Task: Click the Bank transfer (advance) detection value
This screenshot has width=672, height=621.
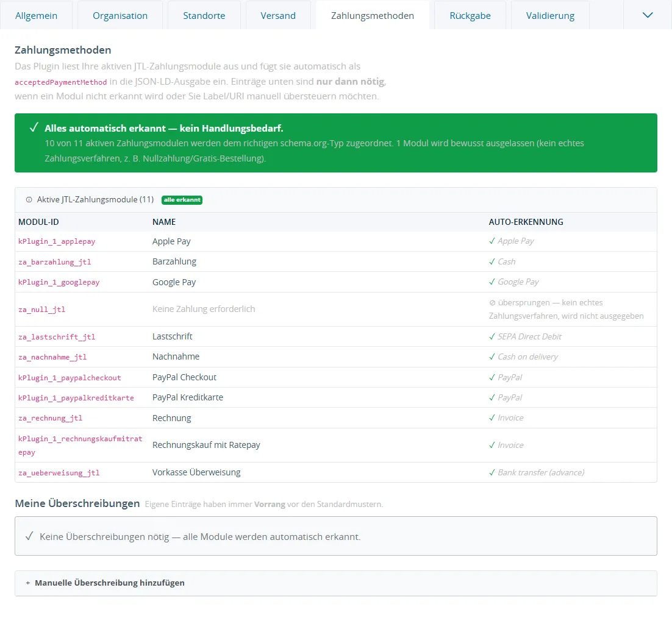Action: coord(541,472)
